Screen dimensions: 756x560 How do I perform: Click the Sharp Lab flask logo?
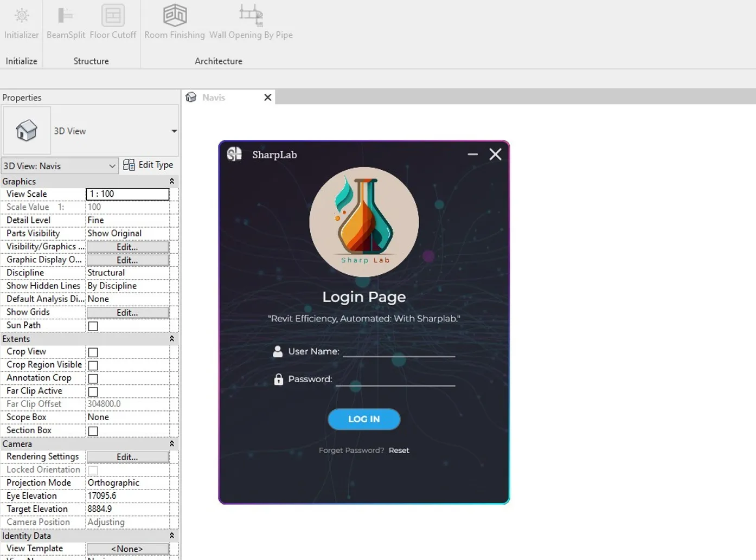click(364, 221)
